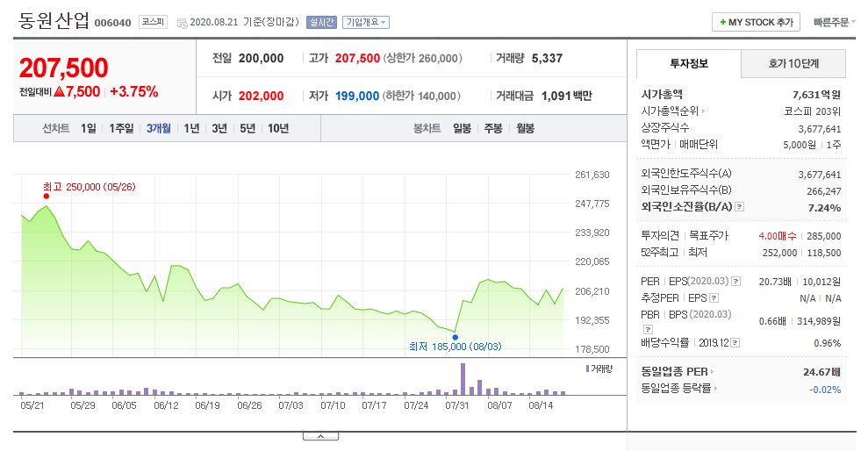Click the 시가 202,000 value
868x451 pixels.
click(x=261, y=96)
